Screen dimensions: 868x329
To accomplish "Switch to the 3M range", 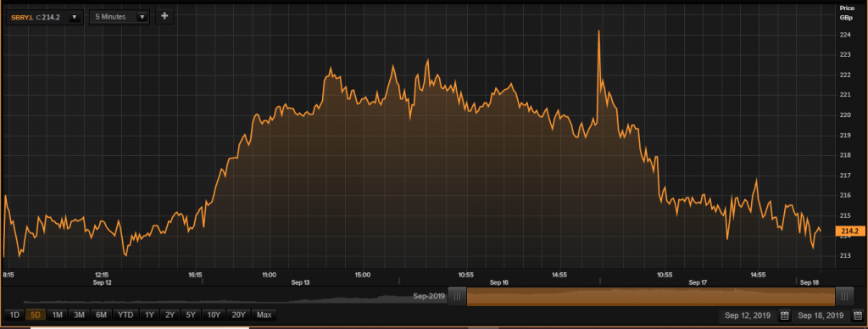I will 79,315.
